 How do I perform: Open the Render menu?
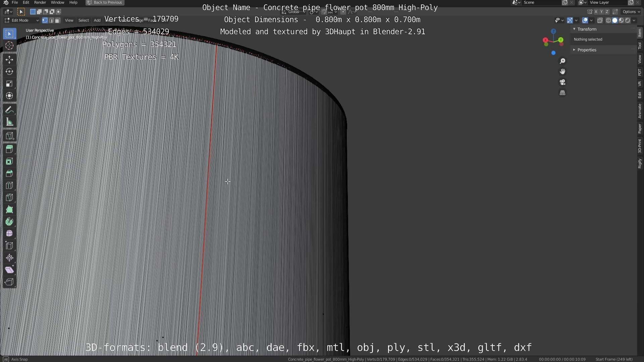click(x=40, y=2)
